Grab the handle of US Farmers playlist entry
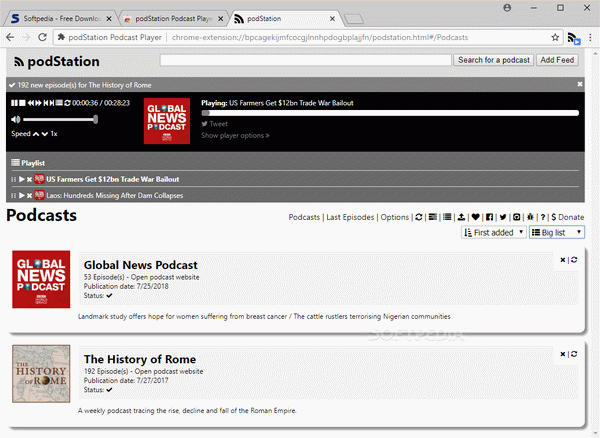The width and height of the screenshot is (600, 438). tap(13, 179)
